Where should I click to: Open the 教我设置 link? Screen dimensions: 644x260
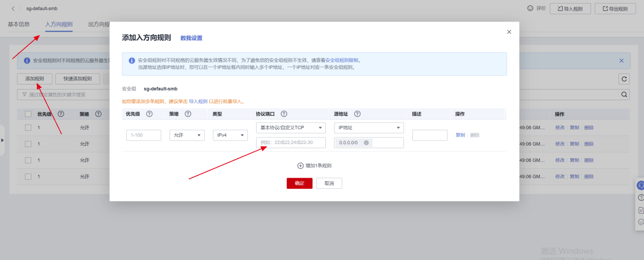pyautogui.click(x=191, y=38)
